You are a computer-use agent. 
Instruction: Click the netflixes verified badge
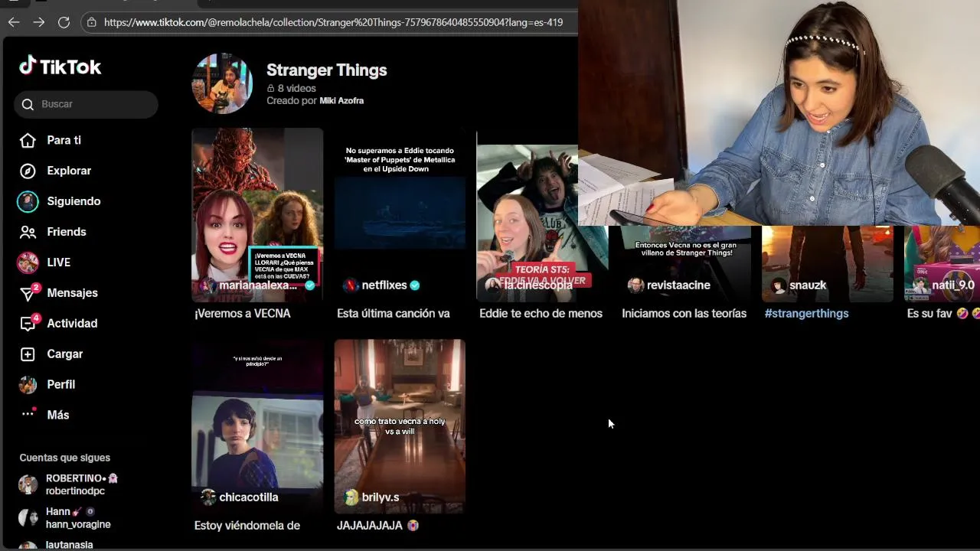tap(415, 285)
